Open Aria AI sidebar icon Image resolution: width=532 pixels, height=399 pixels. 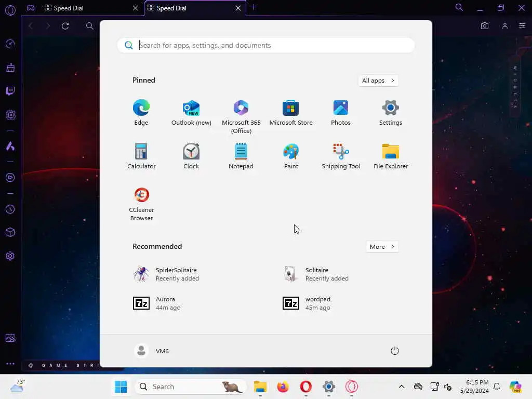(10, 146)
